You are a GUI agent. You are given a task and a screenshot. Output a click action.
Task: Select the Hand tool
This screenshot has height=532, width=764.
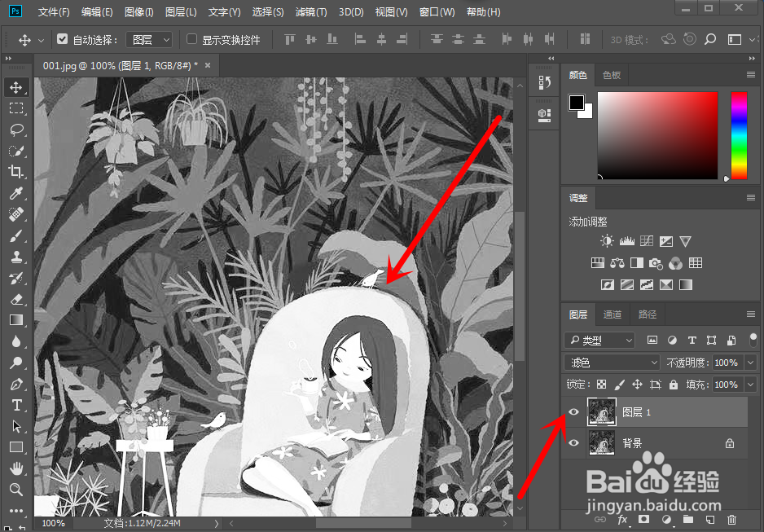pyautogui.click(x=16, y=468)
